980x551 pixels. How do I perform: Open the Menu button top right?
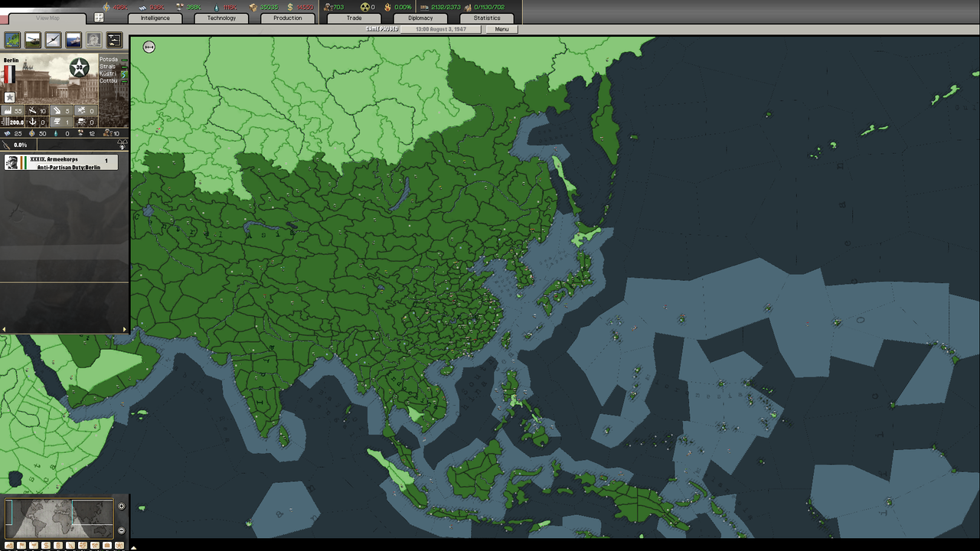coord(502,29)
